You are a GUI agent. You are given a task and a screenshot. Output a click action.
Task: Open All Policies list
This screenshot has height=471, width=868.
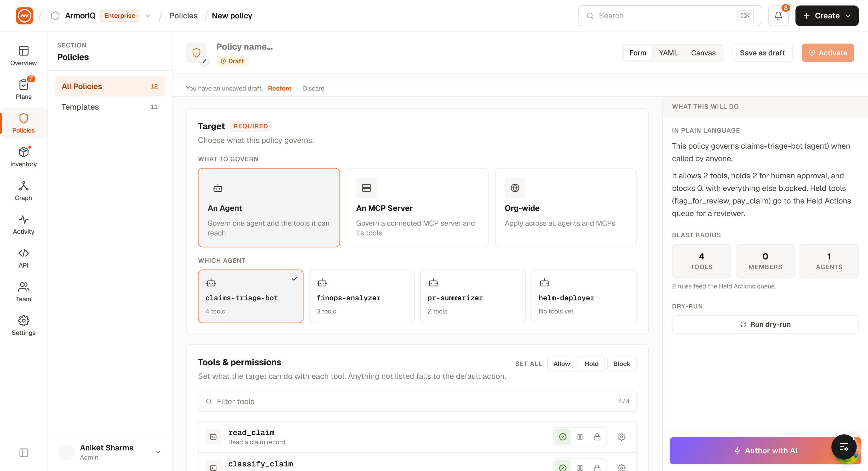[x=110, y=86]
